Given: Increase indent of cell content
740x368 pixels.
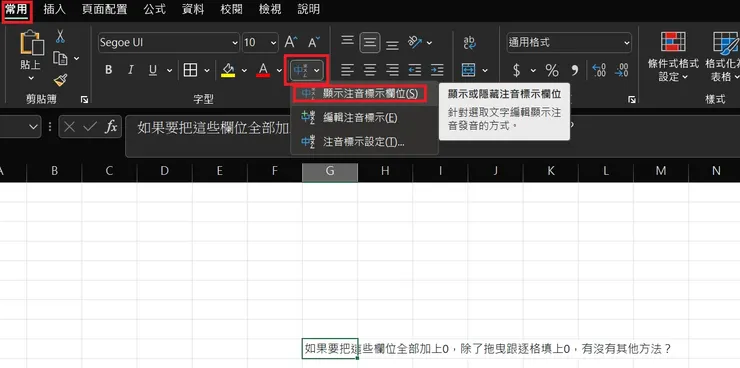Looking at the screenshot, I should coord(437,70).
